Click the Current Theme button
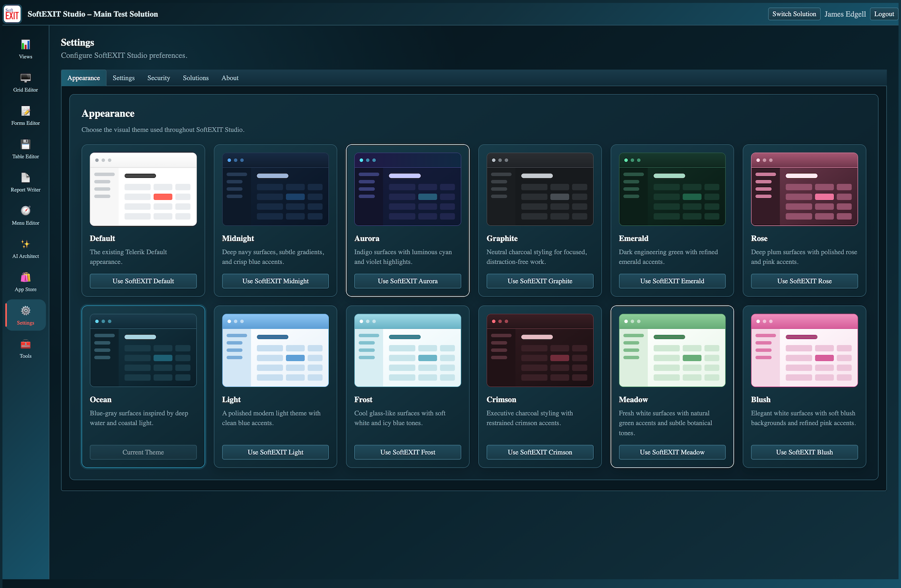This screenshot has width=901, height=588. tap(143, 452)
